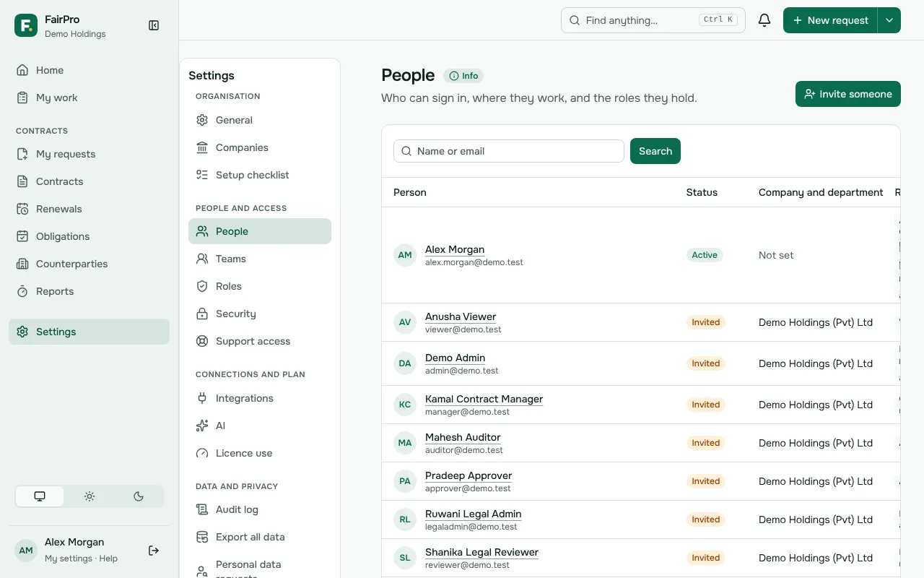Open notifications bell
This screenshot has width=924, height=578.
tap(764, 20)
